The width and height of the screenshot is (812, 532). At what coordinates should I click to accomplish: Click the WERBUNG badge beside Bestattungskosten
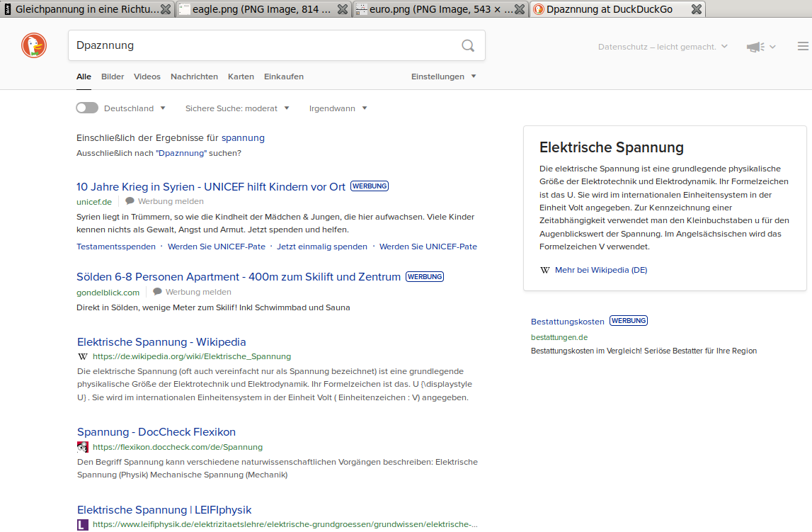[629, 321]
